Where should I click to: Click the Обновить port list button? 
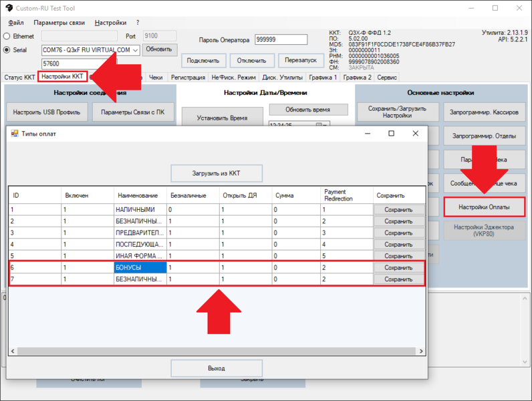pos(159,49)
